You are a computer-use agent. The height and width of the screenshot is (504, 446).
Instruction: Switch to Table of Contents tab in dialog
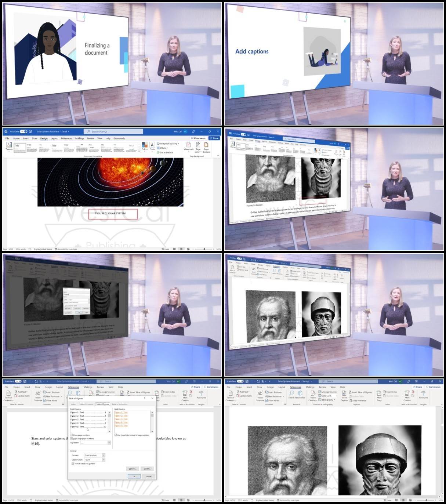[86, 404]
